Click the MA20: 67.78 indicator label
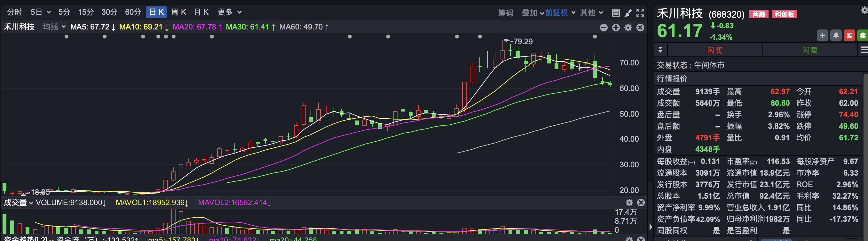The image size is (868, 241). pos(197,27)
